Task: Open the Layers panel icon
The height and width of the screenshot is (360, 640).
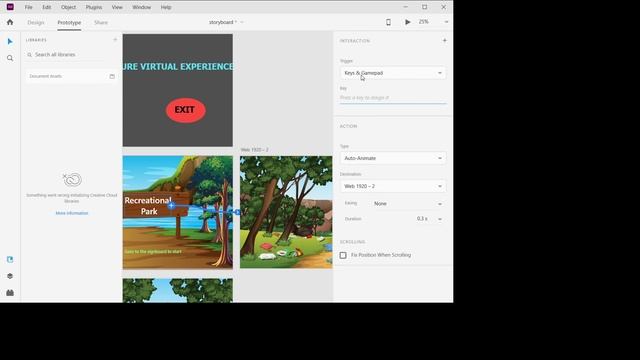Action: 10,276
